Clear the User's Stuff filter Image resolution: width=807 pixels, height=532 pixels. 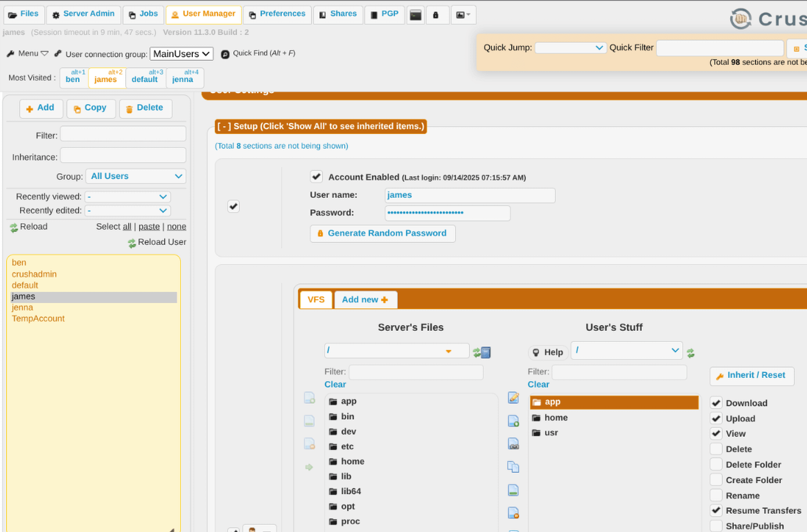[x=538, y=385]
